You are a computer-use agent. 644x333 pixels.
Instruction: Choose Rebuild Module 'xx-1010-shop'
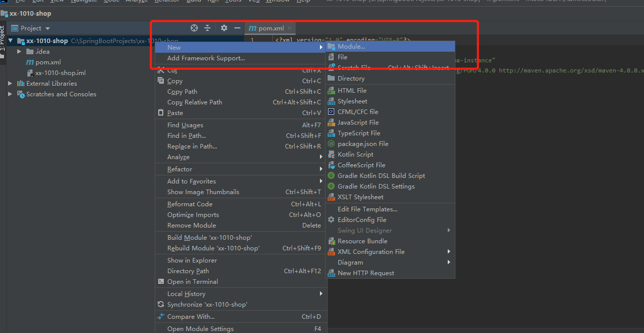240,248
